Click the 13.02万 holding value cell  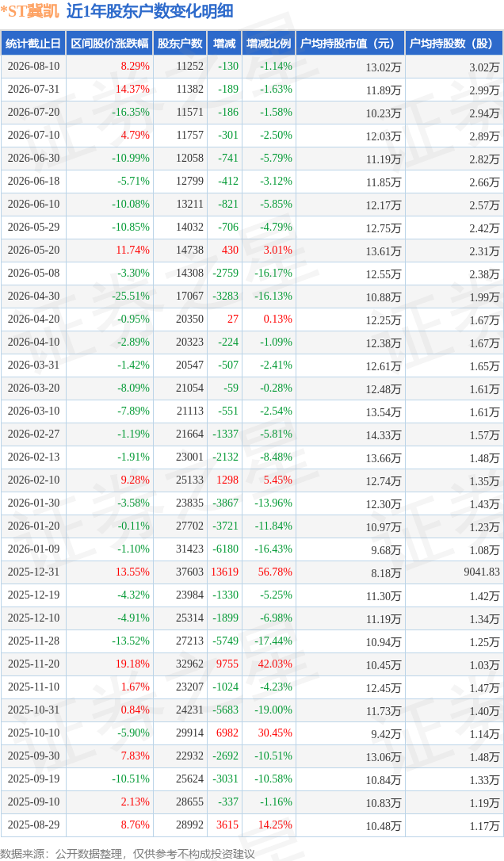[384, 67]
